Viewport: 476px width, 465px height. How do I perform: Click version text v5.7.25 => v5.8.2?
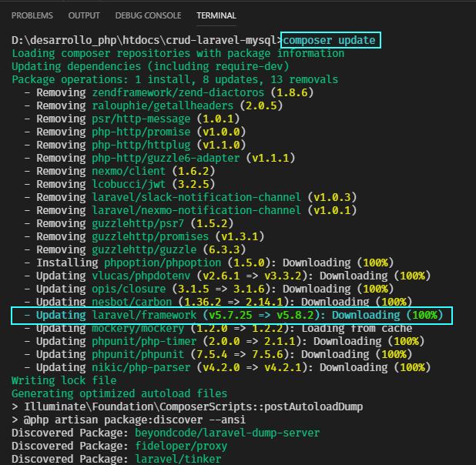pyautogui.click(x=261, y=315)
